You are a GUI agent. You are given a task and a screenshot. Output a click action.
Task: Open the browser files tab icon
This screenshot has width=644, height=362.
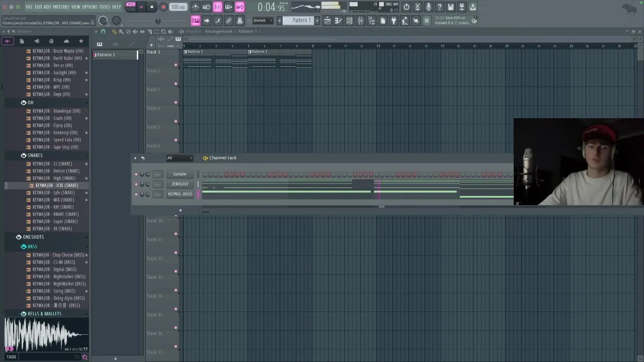point(22,41)
